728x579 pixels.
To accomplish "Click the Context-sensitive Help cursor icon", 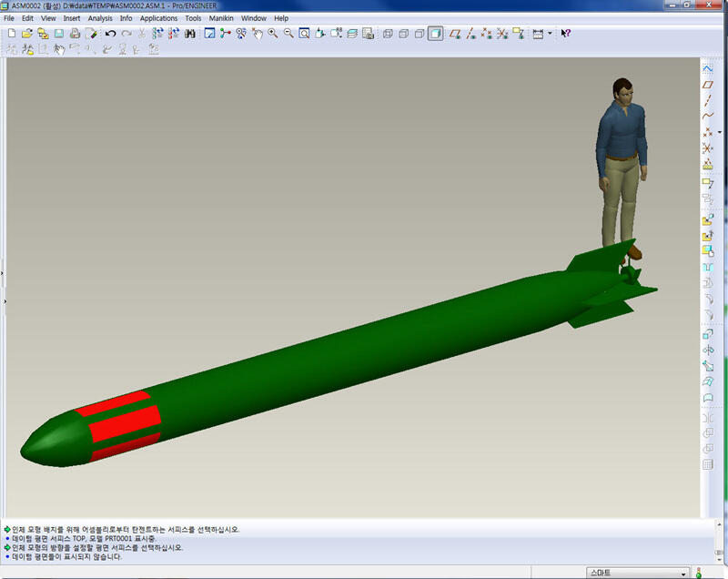I will coord(565,34).
